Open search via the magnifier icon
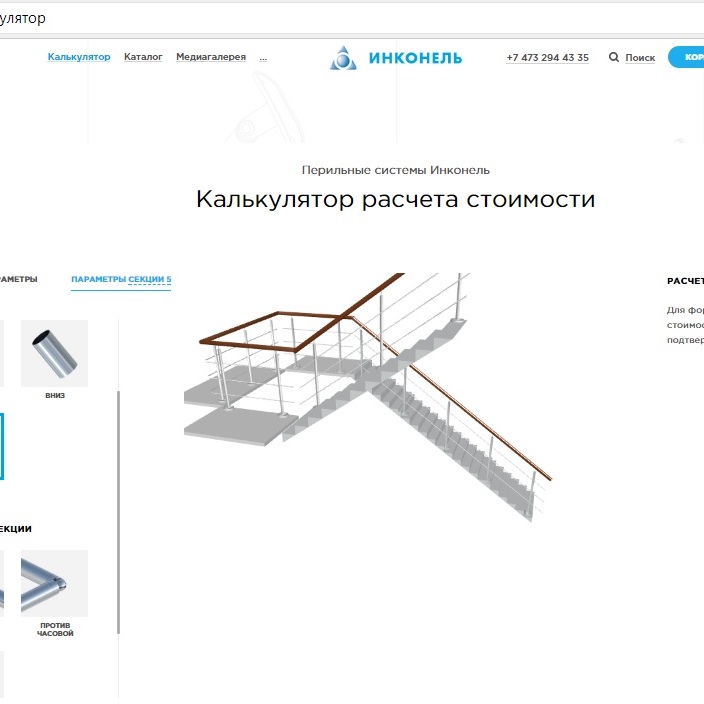The image size is (704, 704). click(x=613, y=58)
